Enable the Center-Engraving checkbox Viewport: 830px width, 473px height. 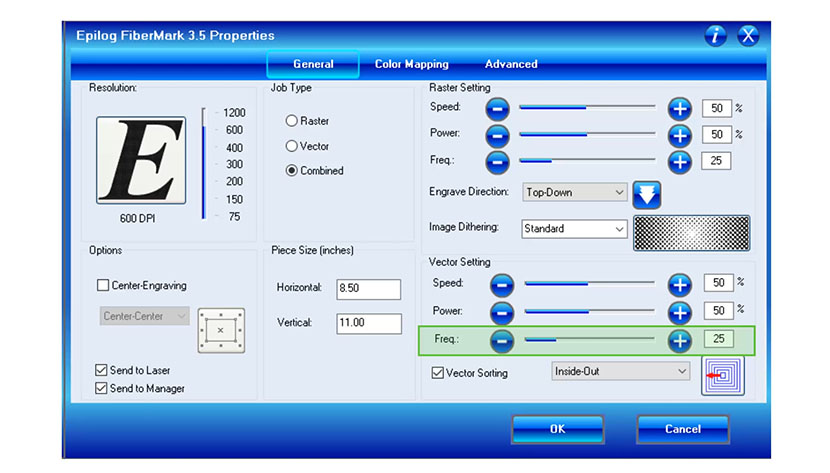pyautogui.click(x=103, y=285)
